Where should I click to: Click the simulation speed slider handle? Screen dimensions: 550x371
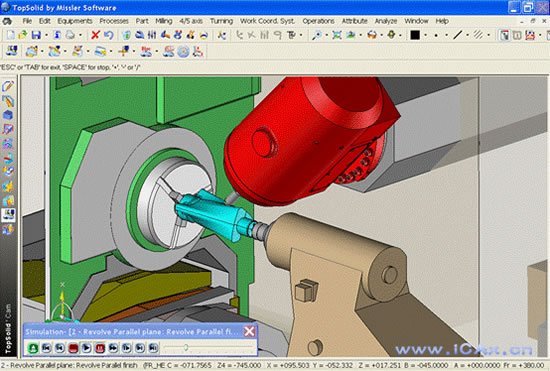click(x=186, y=348)
